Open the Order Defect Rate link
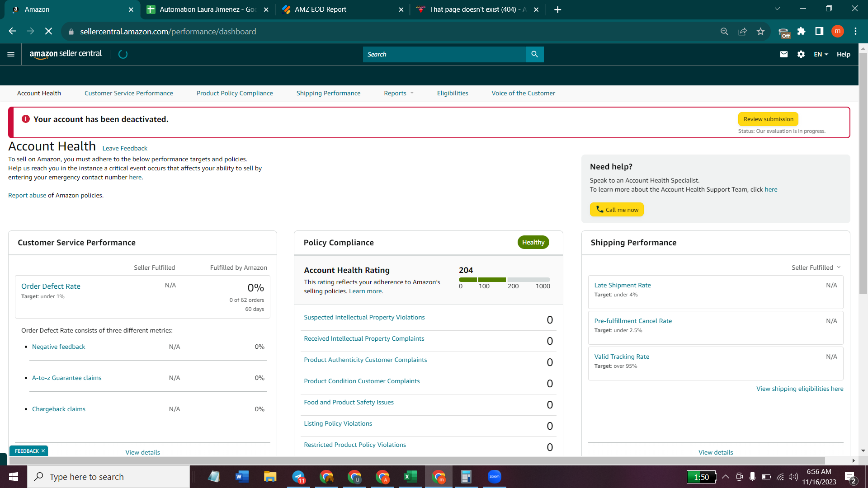Screen dimensions: 868x488 point(51,286)
